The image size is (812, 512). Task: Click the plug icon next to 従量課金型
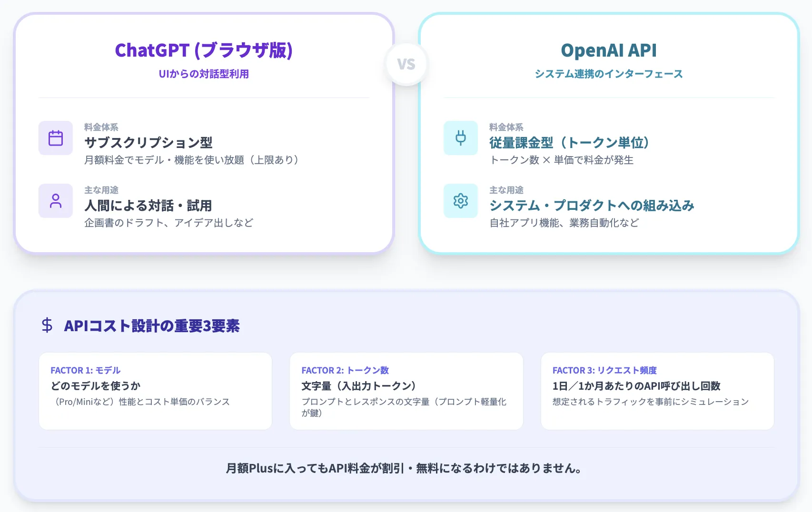[x=460, y=138]
